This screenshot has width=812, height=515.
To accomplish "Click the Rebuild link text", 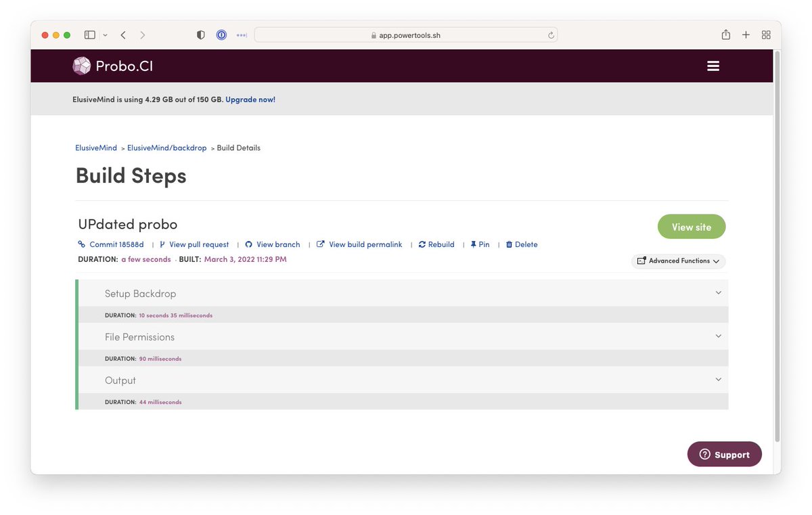I will pyautogui.click(x=441, y=244).
